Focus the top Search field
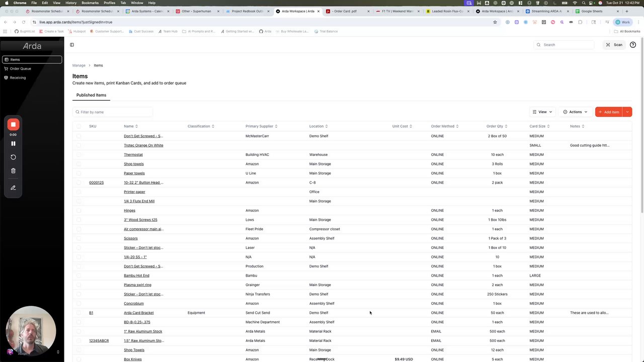Screen dimensions: 644x362 [564, 45]
